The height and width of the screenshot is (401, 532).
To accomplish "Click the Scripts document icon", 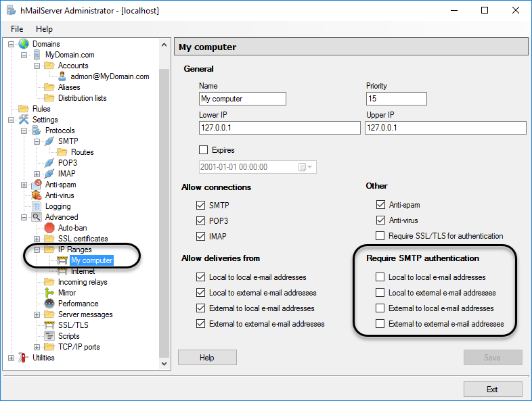I will [x=49, y=336].
